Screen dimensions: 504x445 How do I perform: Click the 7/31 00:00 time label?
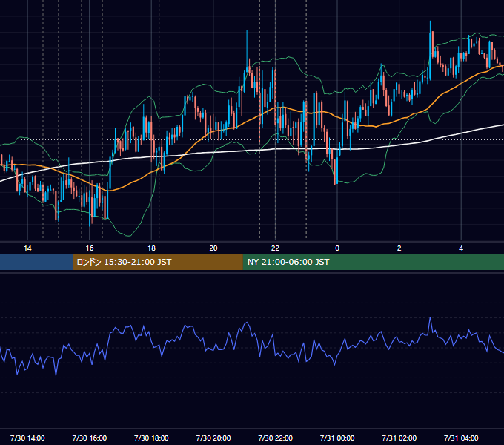(337, 438)
